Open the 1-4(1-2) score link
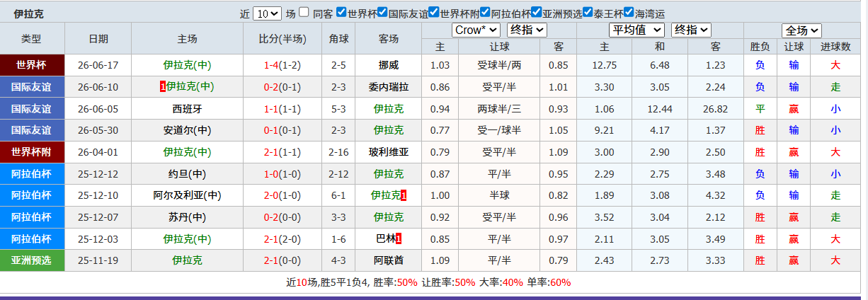Viewport: 868px width, 300px height. tap(282, 65)
